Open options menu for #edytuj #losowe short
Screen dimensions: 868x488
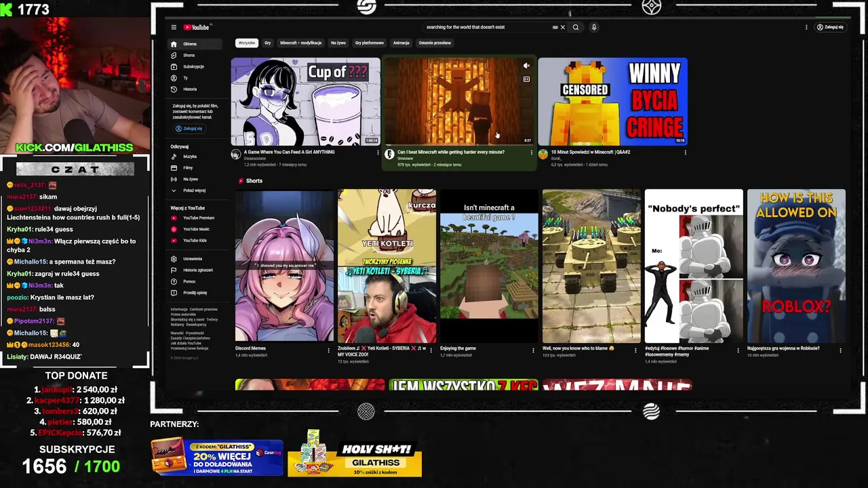click(738, 350)
